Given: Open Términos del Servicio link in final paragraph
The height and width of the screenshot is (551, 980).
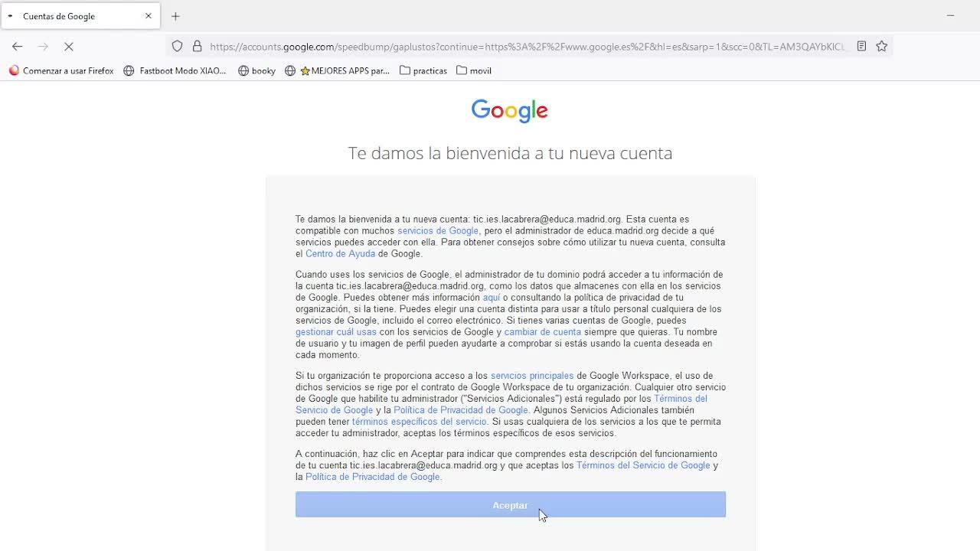Looking at the screenshot, I should 643,465.
